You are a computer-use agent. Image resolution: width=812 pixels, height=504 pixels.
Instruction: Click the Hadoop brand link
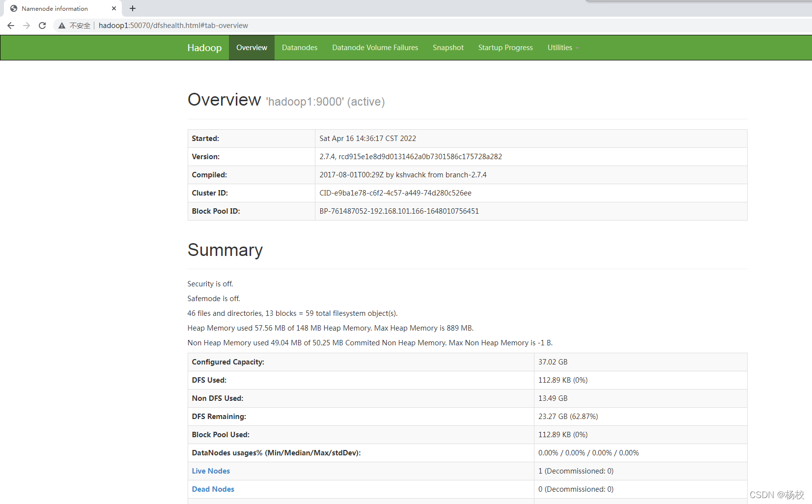click(204, 48)
